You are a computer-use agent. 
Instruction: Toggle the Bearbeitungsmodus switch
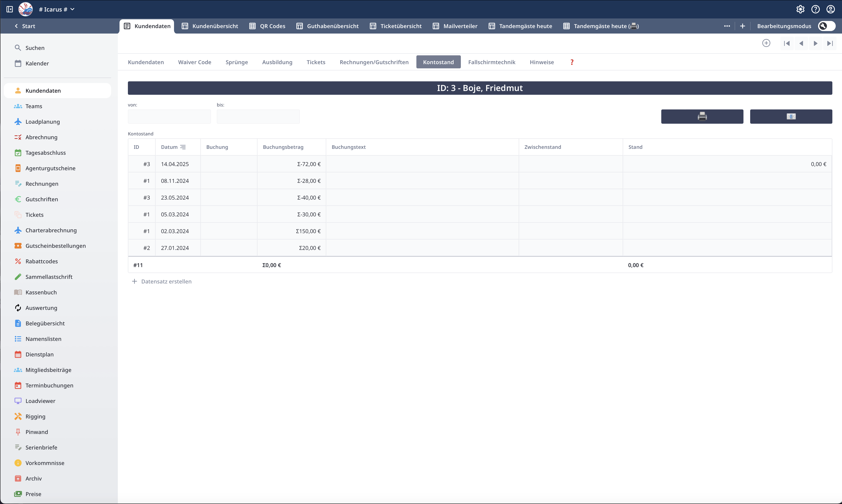(x=826, y=26)
